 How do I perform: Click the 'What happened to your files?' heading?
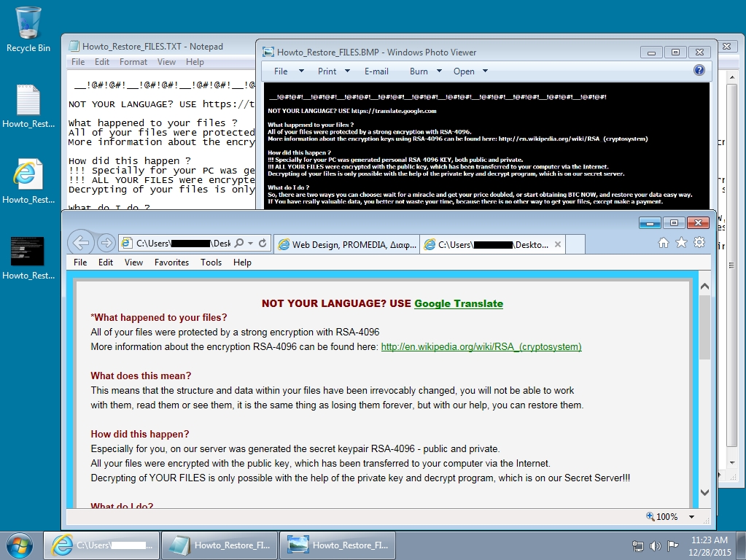point(159,317)
